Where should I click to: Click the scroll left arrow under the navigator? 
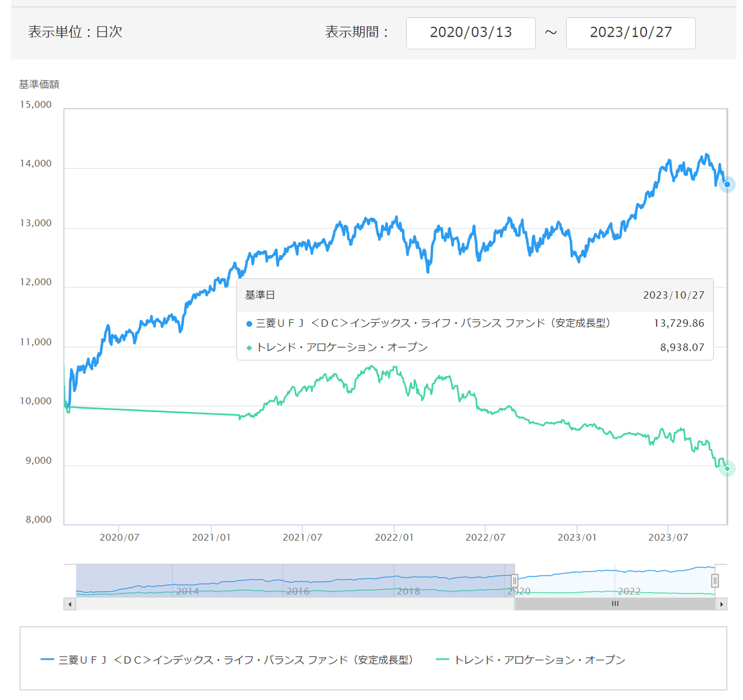click(70, 604)
